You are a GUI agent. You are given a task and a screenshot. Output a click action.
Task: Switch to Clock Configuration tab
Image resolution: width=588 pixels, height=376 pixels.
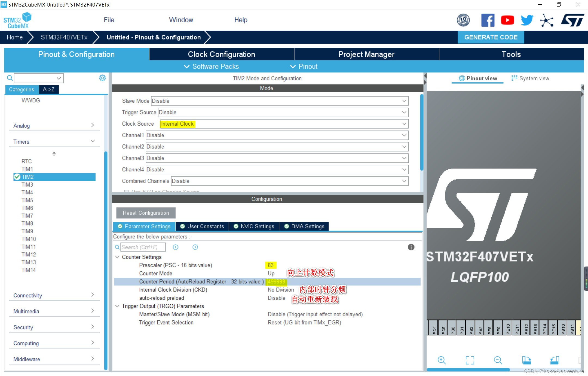(x=221, y=54)
